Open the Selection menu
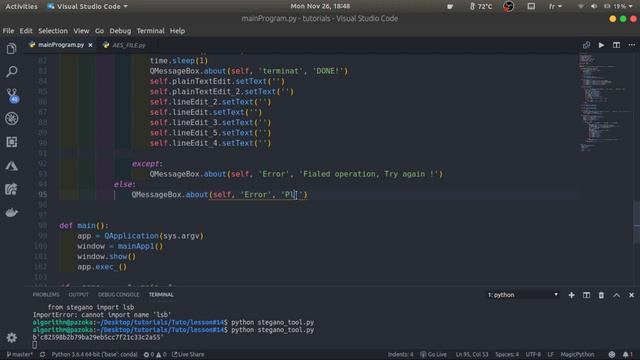Image resolution: width=640 pixels, height=360 pixels. pyautogui.click(x=53, y=31)
